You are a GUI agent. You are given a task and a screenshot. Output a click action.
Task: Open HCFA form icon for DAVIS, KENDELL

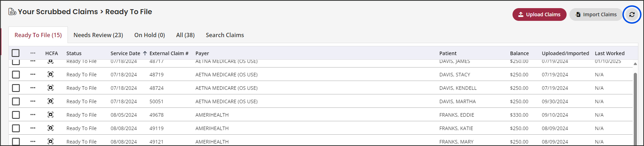(51, 88)
